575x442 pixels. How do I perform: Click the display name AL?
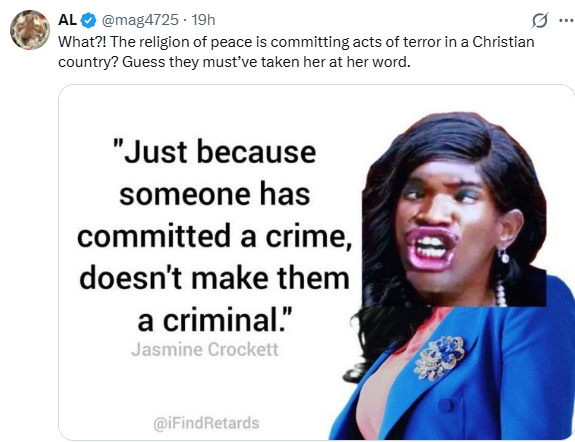[x=67, y=20]
